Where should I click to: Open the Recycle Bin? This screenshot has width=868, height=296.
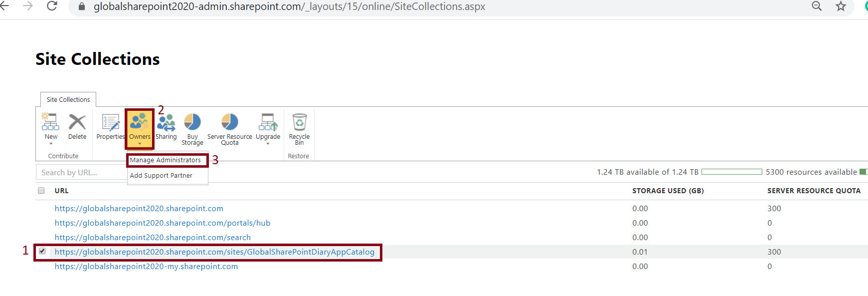click(299, 122)
